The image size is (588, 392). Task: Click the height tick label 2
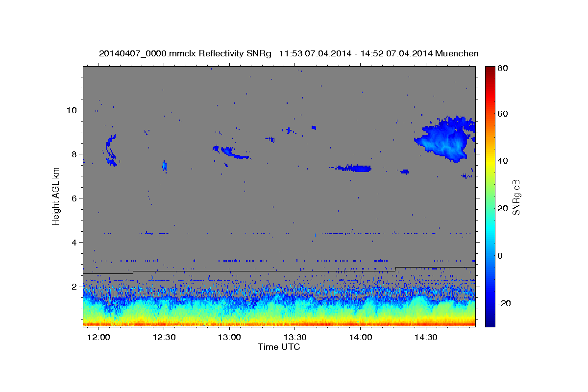coord(75,286)
